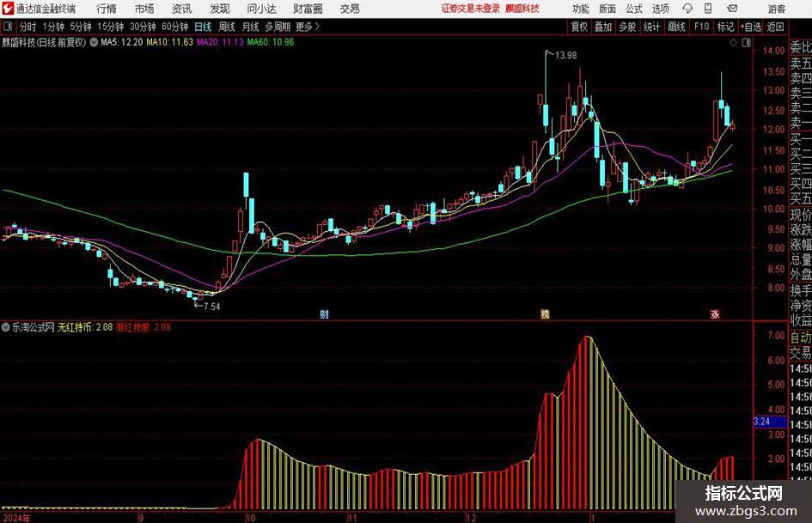Switch to 分时 chart tab
This screenshot has width=812, height=523.
(27, 27)
